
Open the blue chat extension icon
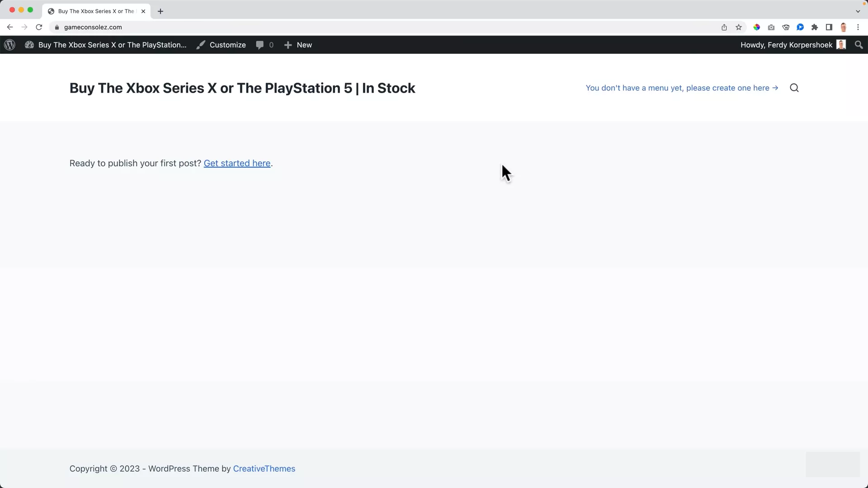pyautogui.click(x=800, y=27)
